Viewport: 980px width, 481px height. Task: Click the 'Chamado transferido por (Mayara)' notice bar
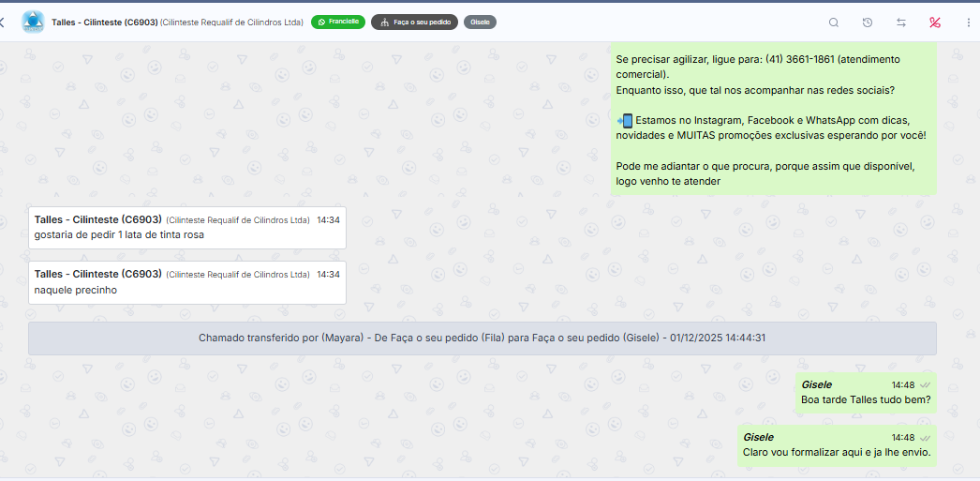482,338
